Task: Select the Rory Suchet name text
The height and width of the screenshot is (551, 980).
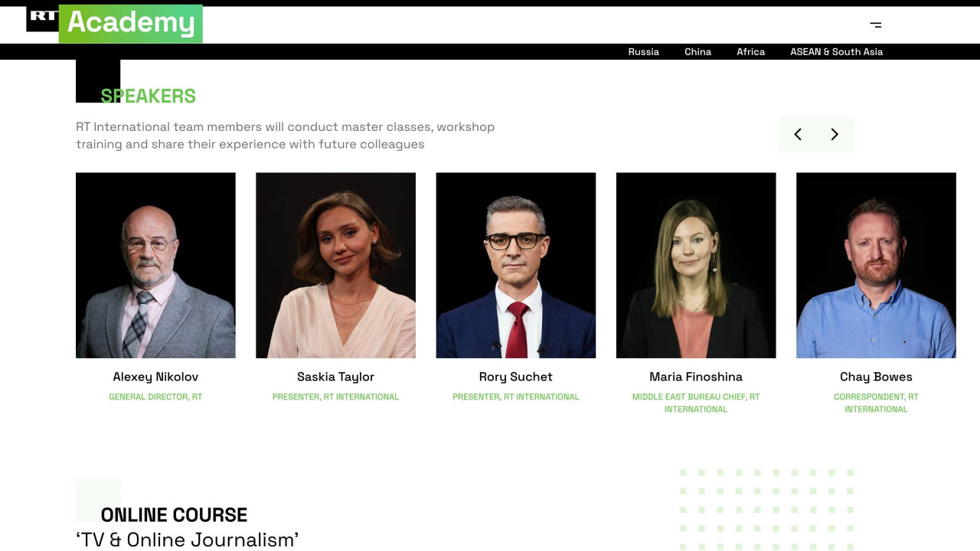Action: click(x=516, y=377)
